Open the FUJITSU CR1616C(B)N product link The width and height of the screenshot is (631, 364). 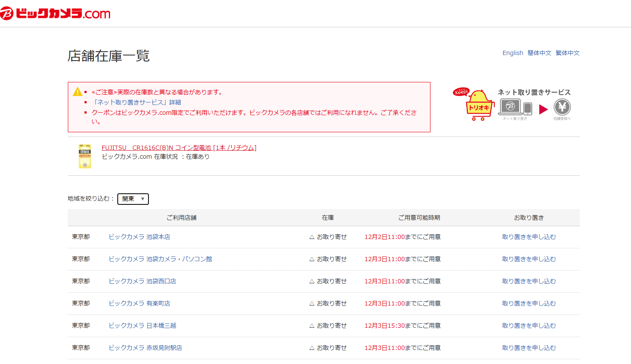point(179,148)
